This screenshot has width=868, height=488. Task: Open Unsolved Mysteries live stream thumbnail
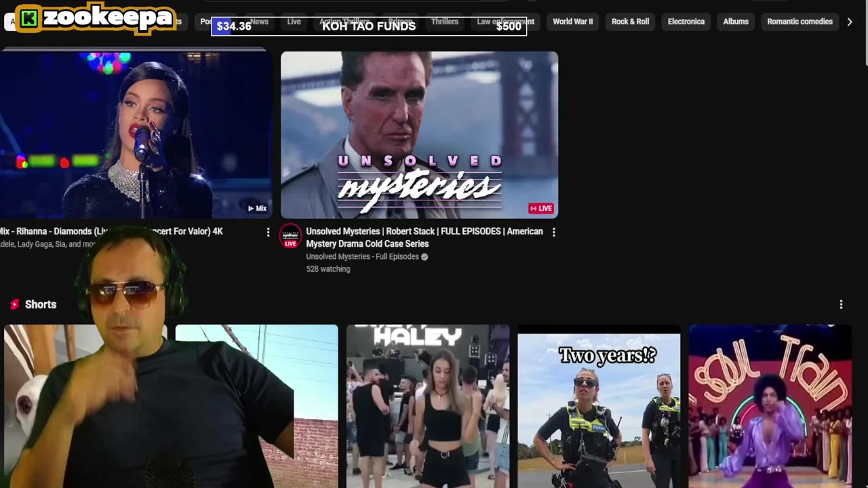[x=419, y=135]
